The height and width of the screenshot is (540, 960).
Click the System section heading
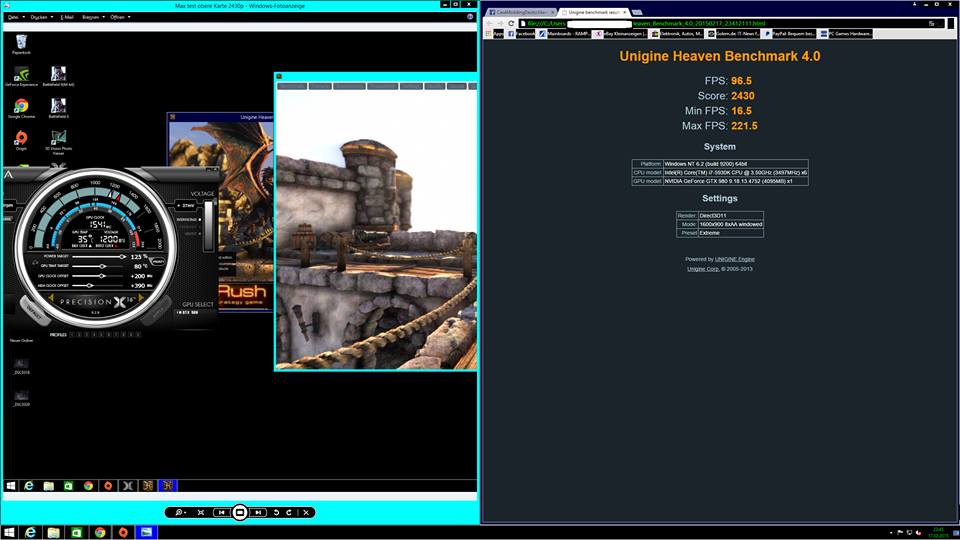(x=719, y=147)
